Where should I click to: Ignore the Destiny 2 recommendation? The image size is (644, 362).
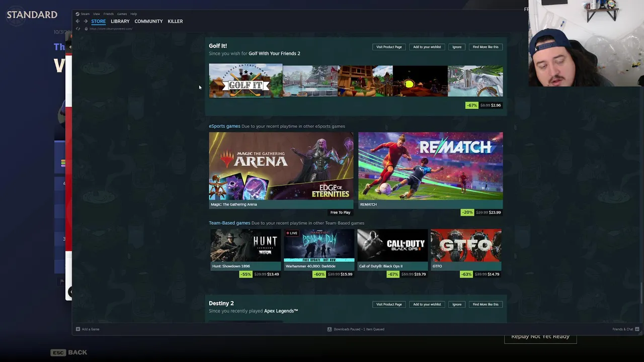tap(457, 304)
